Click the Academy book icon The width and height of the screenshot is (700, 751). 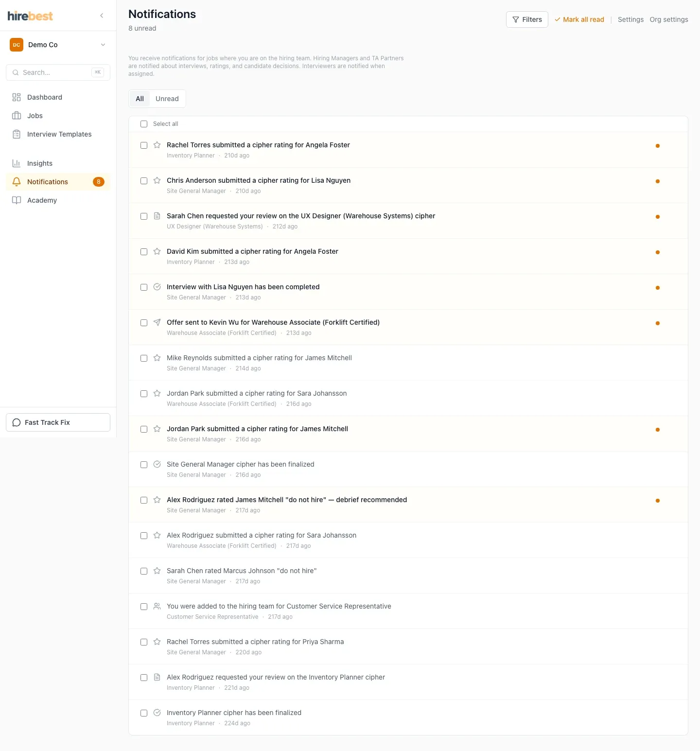click(17, 200)
